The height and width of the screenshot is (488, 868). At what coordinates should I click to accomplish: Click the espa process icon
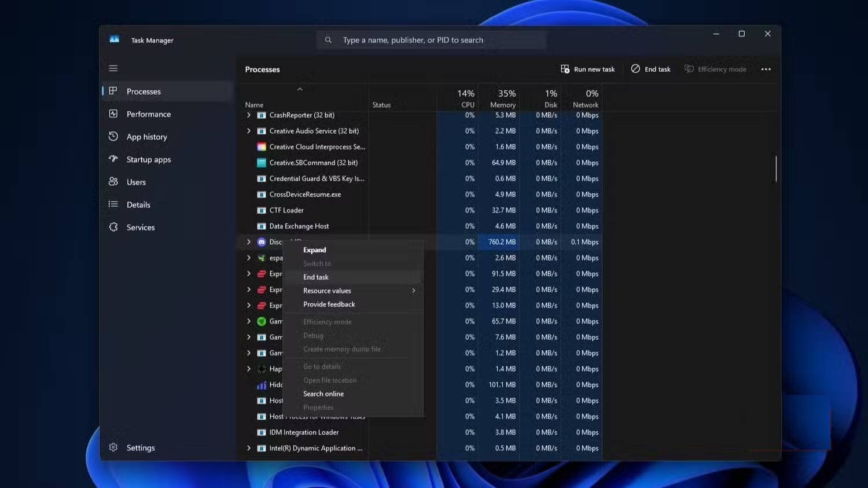pyautogui.click(x=262, y=258)
